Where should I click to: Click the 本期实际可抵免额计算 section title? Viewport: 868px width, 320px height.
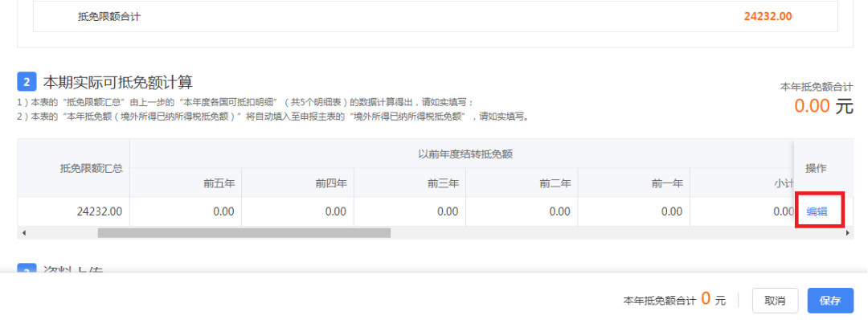(x=118, y=83)
